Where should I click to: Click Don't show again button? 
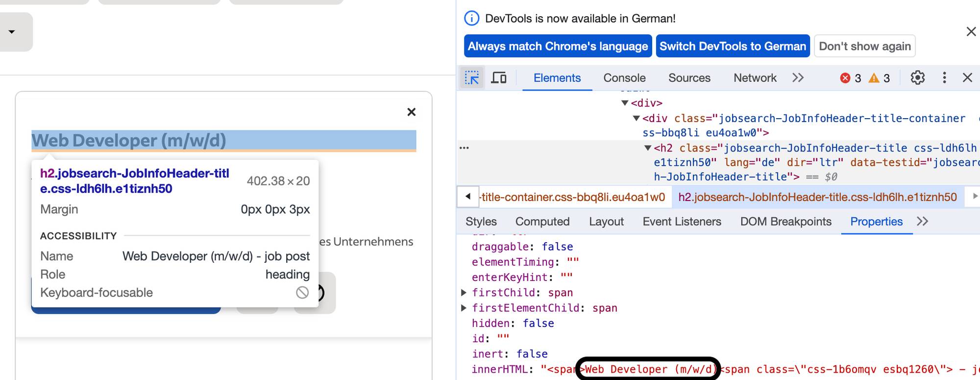click(x=864, y=46)
